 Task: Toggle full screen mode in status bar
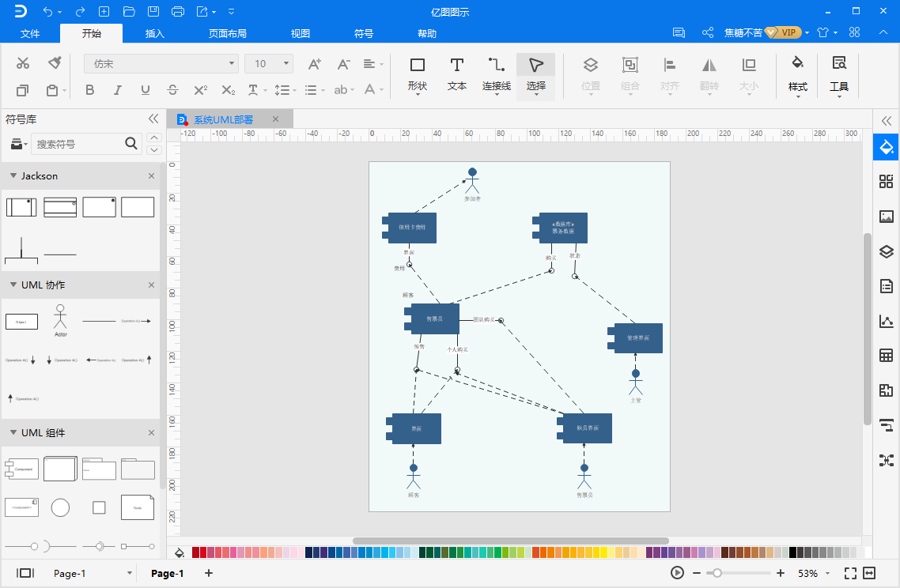(x=851, y=573)
